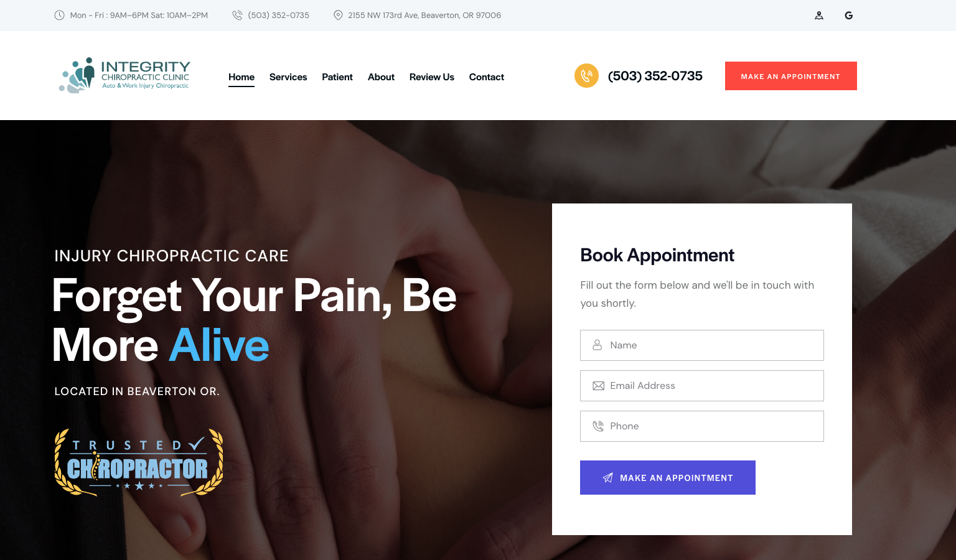
Task: Open the Google icon link in the top right
Action: (x=848, y=16)
